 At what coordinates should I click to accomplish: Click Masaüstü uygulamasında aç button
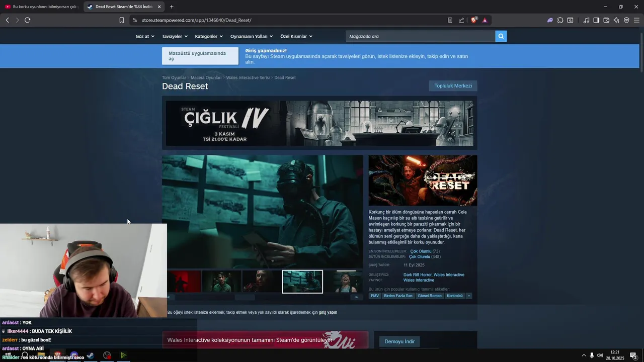(x=200, y=56)
